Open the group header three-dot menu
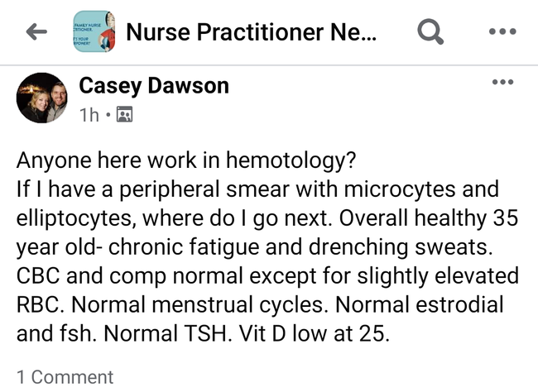The image size is (538, 392). (502, 31)
